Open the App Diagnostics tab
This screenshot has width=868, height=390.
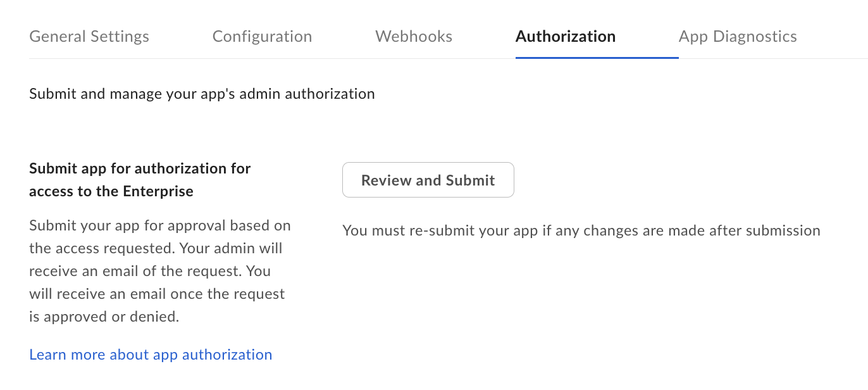click(738, 37)
